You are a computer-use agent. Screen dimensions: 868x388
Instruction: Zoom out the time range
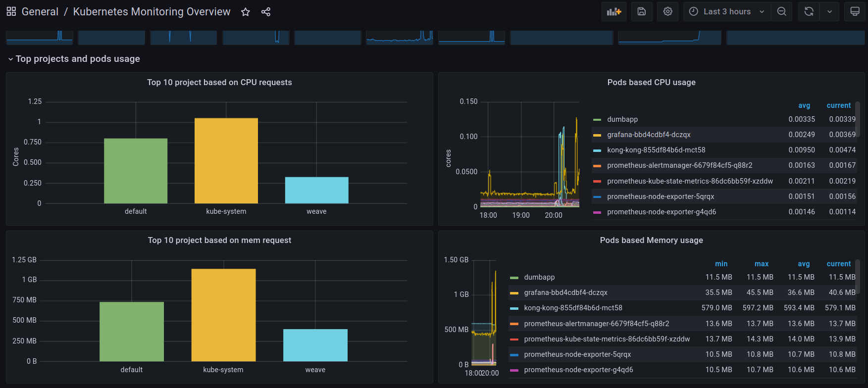tap(782, 11)
